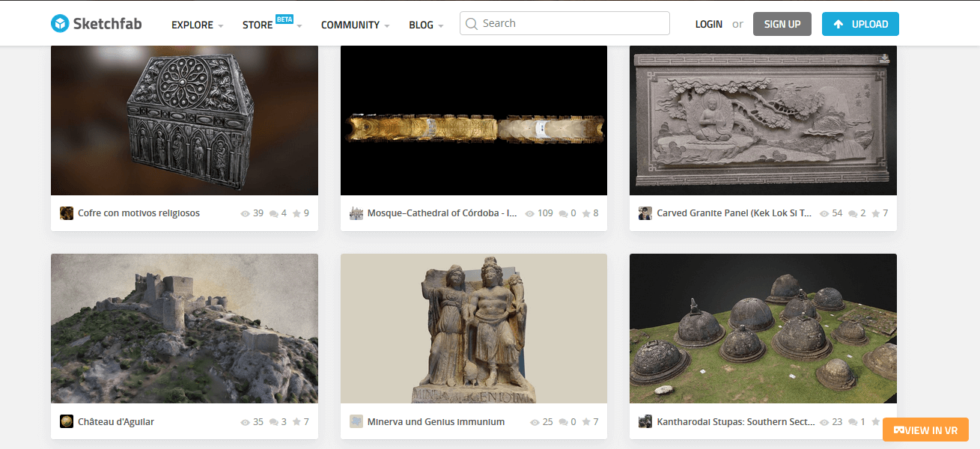Click the Minerva und Genius Immunium thumbnail
Viewport: 980px width, 449px height.
(473, 328)
